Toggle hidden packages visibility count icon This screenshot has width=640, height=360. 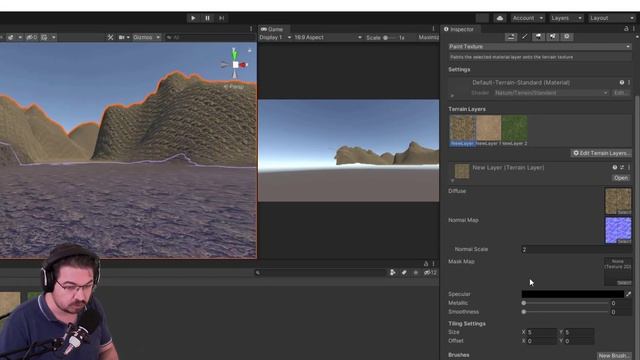430,272
